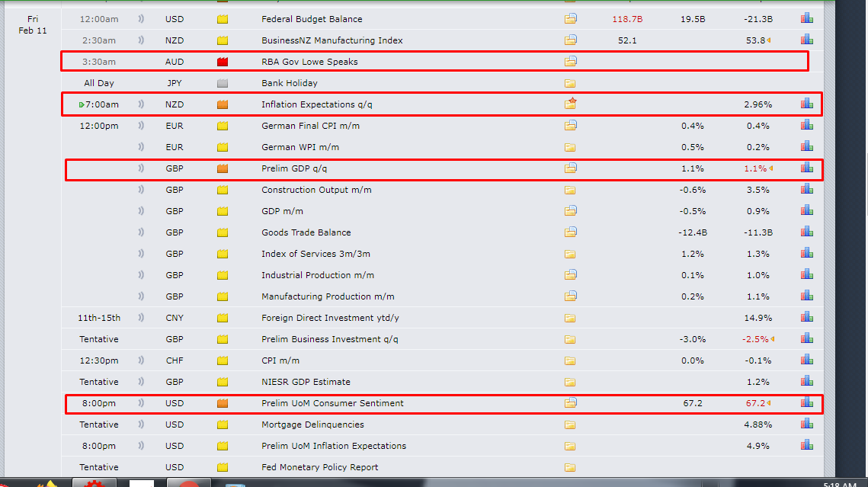Click Industrial Production m/m event name
Viewport: 868px width, 487px height.
[317, 275]
